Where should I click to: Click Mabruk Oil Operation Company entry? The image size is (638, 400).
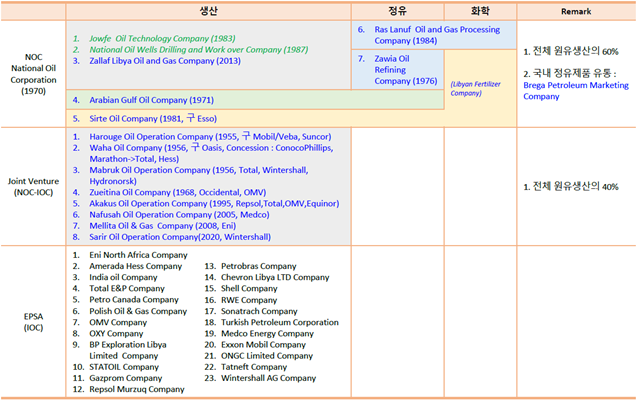[199, 176]
